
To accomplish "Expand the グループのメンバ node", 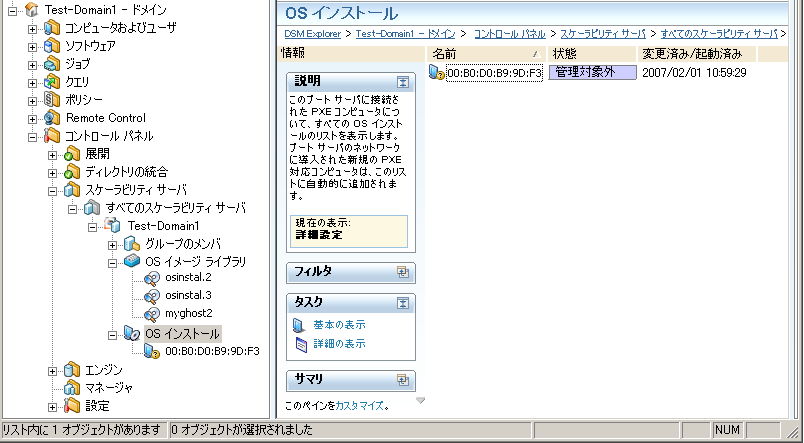I will click(112, 245).
